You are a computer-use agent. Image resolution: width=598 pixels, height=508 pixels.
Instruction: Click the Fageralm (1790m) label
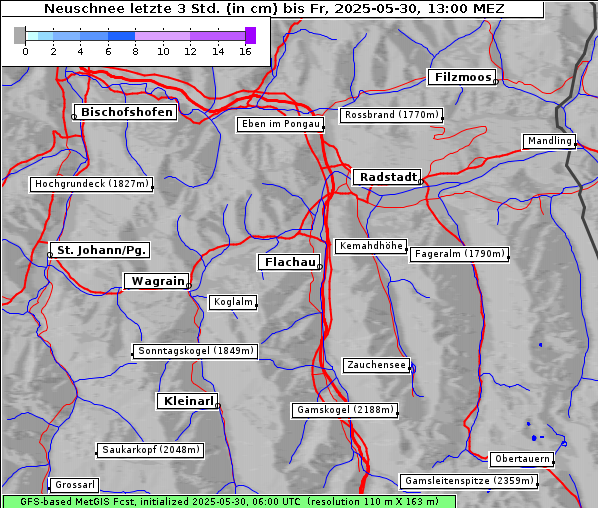click(x=459, y=254)
